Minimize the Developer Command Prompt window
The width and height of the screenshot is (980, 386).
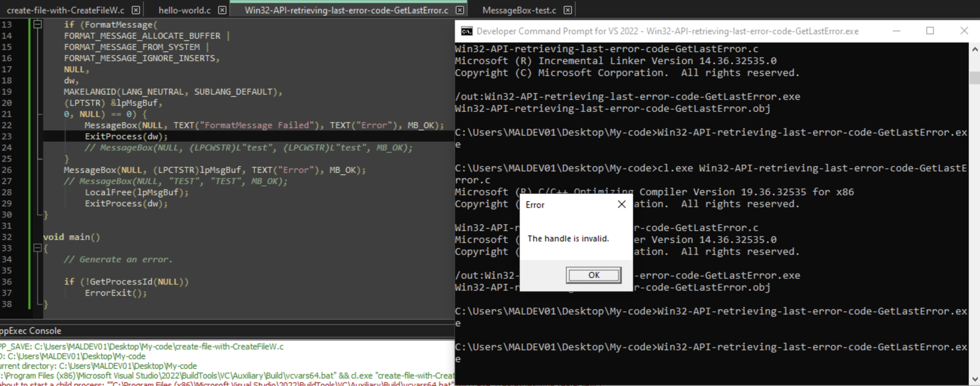tap(896, 31)
